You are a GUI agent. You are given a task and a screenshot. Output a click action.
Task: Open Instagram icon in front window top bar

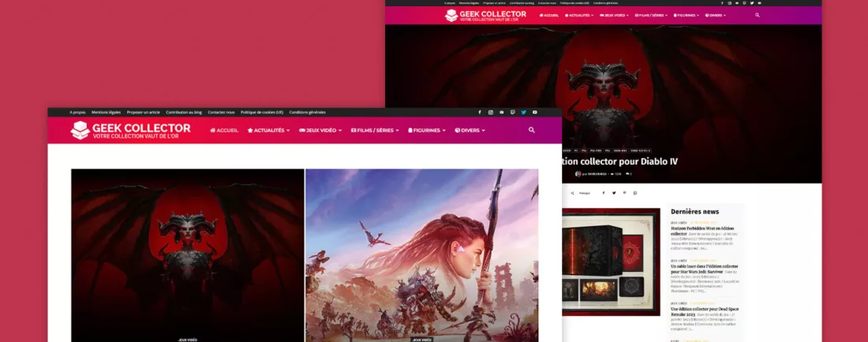[x=491, y=112]
